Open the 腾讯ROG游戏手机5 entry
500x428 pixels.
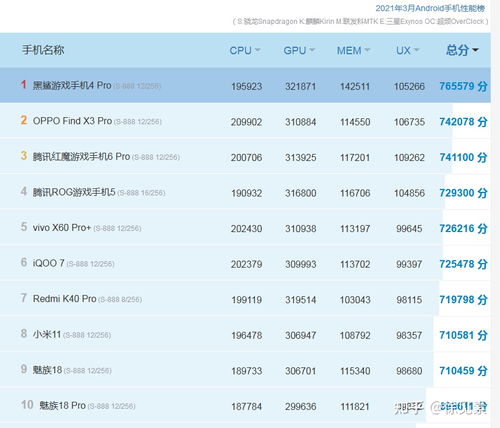click(x=74, y=192)
